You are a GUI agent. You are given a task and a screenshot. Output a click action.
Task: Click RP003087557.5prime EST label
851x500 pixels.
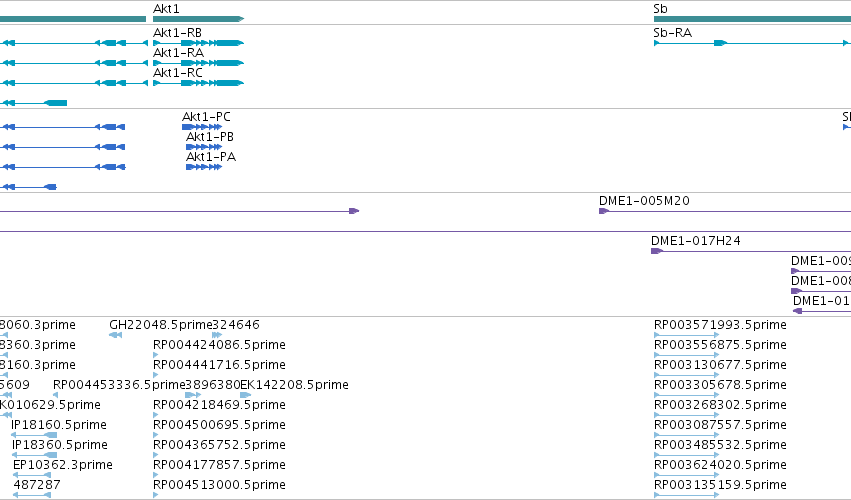[720, 425]
